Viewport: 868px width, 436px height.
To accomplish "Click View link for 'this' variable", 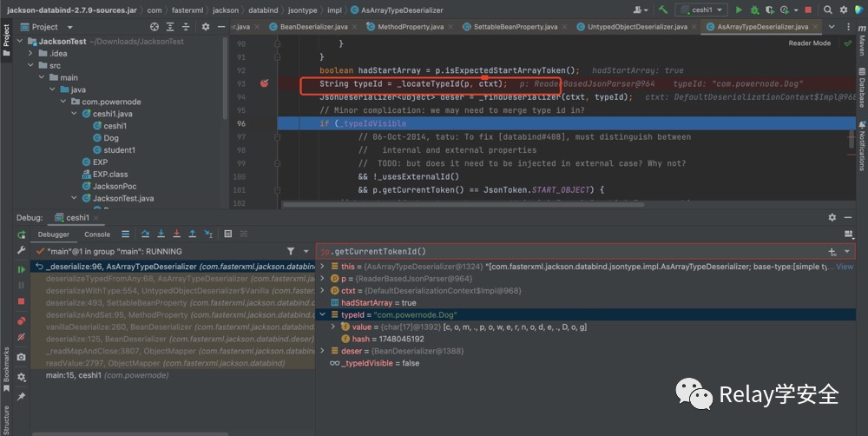I will 845,267.
